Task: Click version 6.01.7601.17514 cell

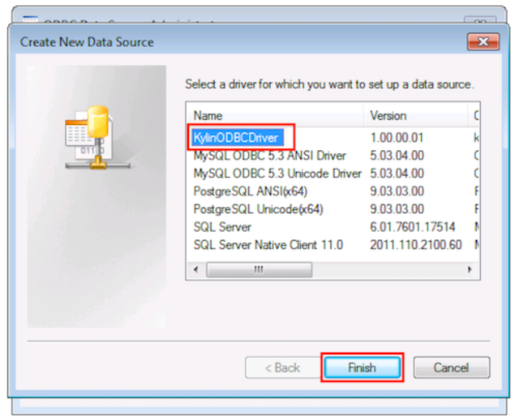Action: pyautogui.click(x=413, y=227)
